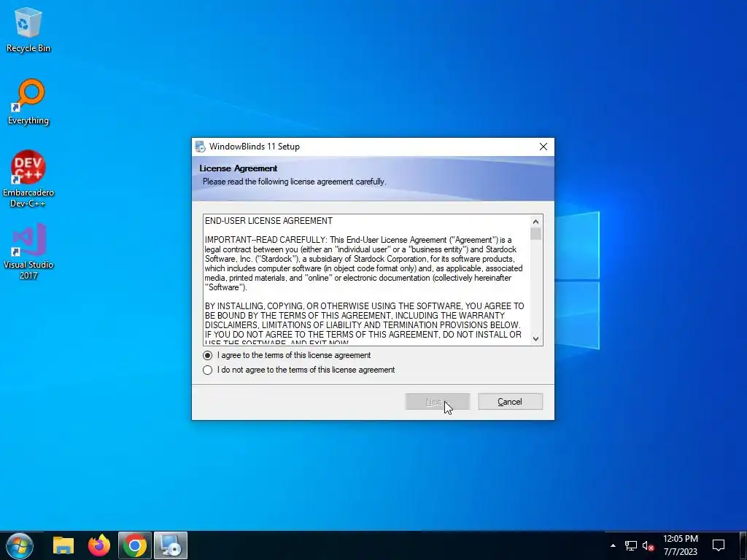
Task: Click the muted volume tray icon
Action: [648, 545]
